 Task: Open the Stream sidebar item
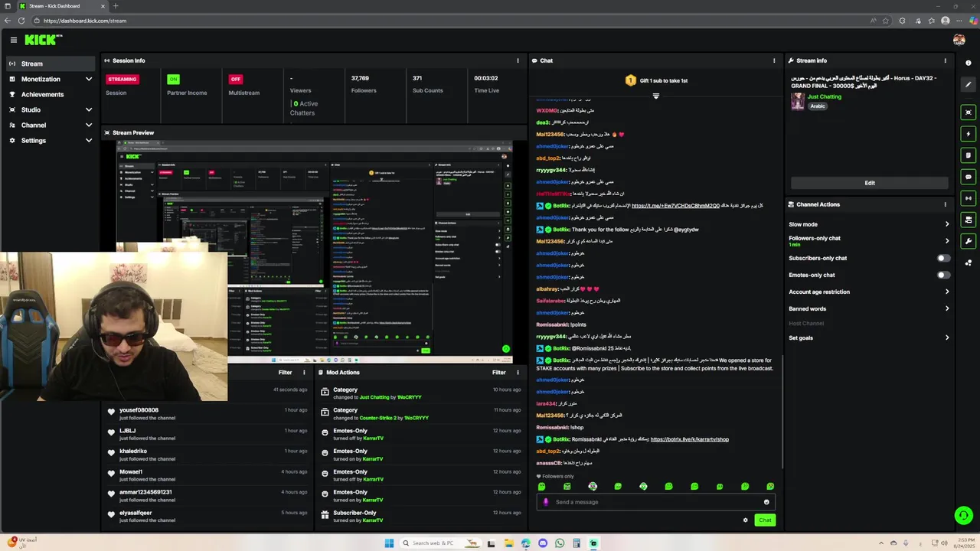click(51, 64)
